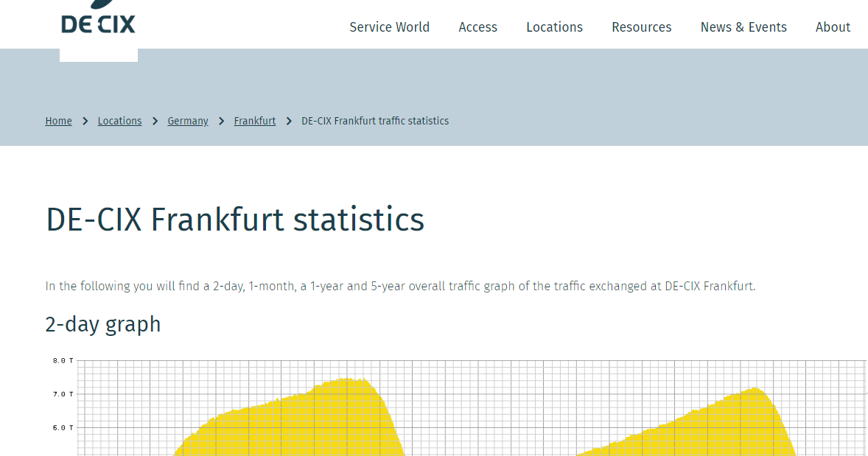
Task: Click the 7.0 T axis label
Action: (x=63, y=394)
